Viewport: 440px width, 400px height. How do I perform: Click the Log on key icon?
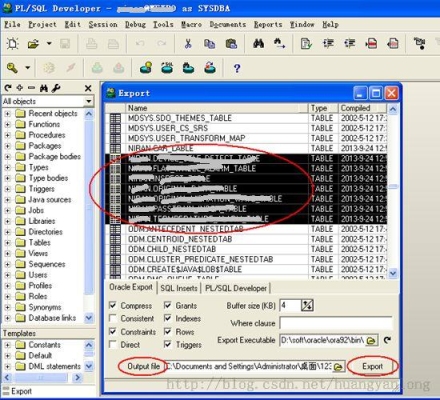[12, 68]
